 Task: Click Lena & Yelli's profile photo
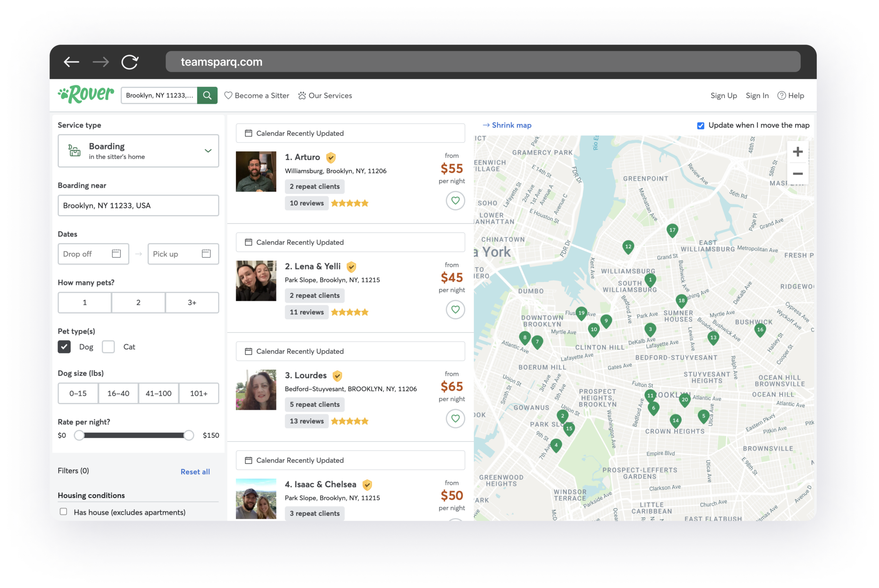click(x=256, y=280)
